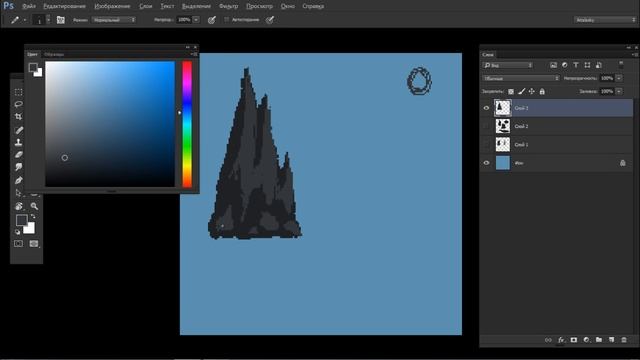This screenshot has width=640, height=360.
Task: Select the Crop tool
Action: pos(18,117)
